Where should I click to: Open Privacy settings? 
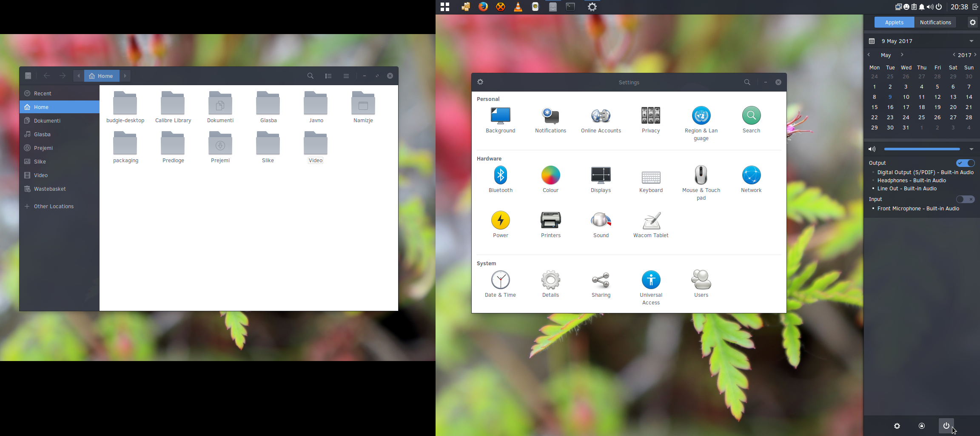click(651, 120)
